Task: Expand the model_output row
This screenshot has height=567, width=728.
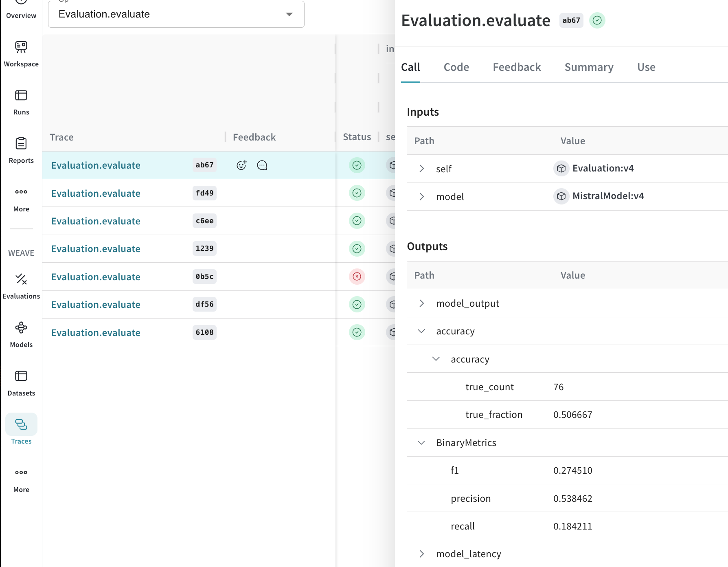Action: 421,303
